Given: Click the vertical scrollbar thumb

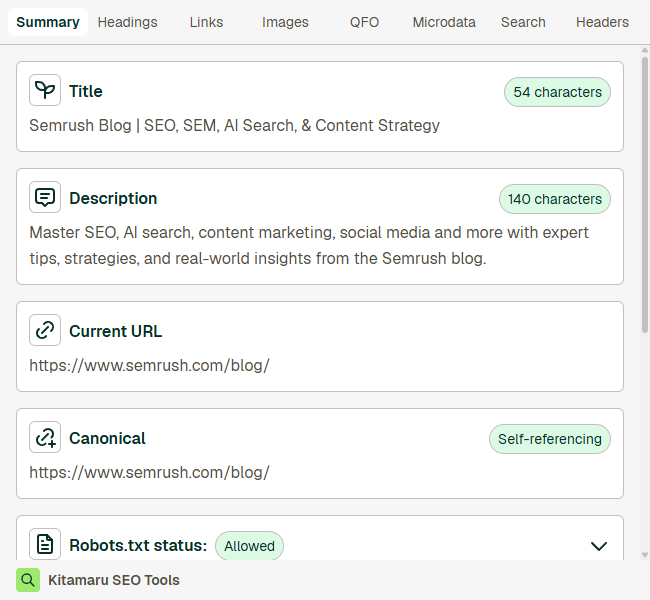Looking at the screenshot, I should [645, 195].
